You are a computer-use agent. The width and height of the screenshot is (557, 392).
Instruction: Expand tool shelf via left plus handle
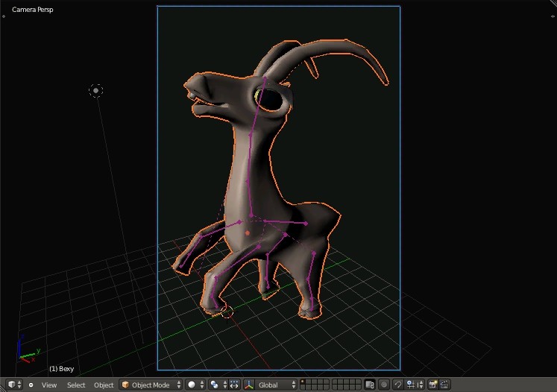(4, 16)
